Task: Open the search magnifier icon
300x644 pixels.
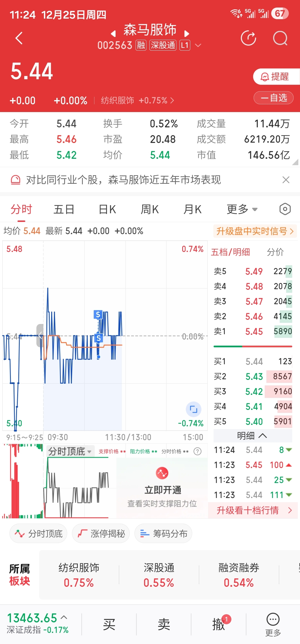Action: 280,38
